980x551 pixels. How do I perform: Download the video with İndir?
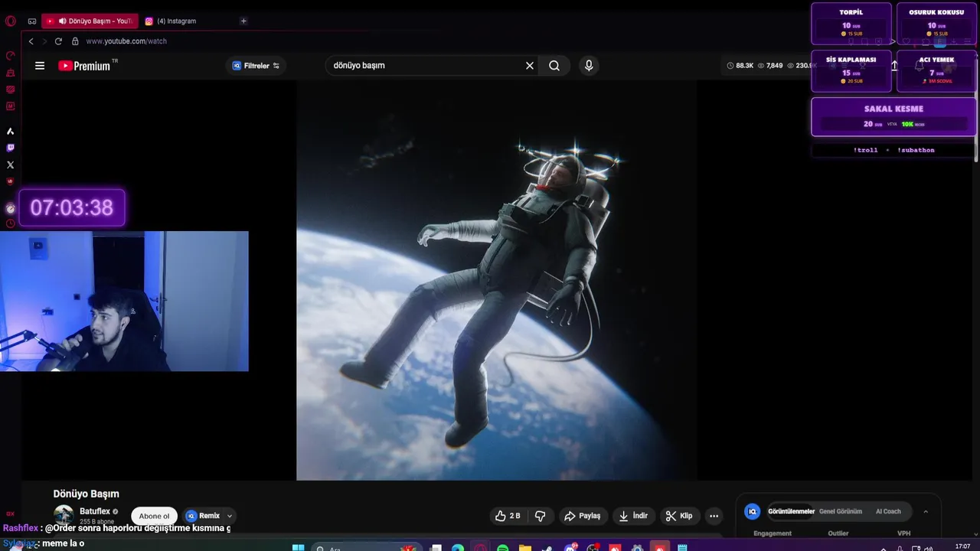point(633,516)
